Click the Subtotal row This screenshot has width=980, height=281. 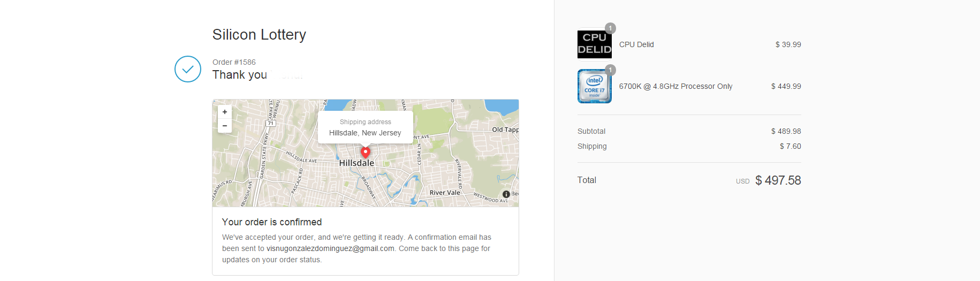click(x=689, y=131)
